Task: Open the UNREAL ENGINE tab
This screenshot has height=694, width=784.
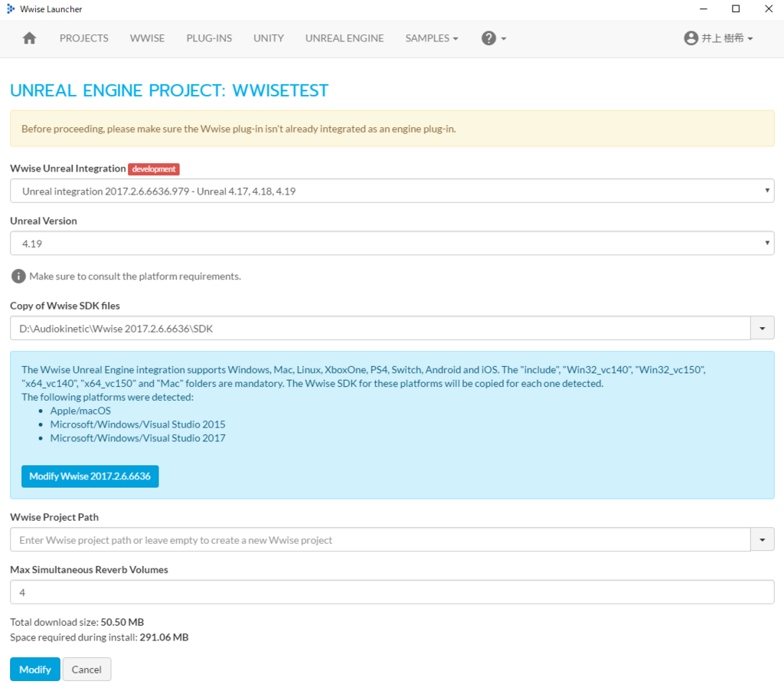Action: pos(345,38)
